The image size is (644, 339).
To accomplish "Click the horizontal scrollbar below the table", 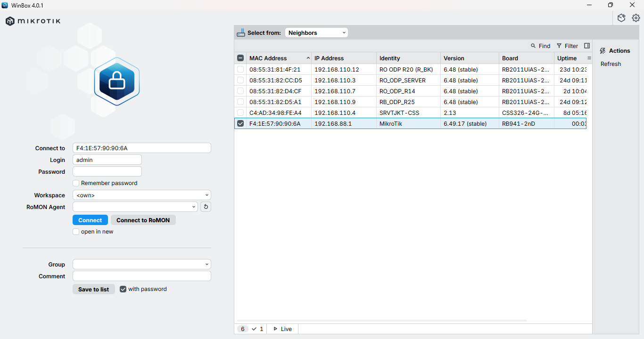I will (382, 321).
